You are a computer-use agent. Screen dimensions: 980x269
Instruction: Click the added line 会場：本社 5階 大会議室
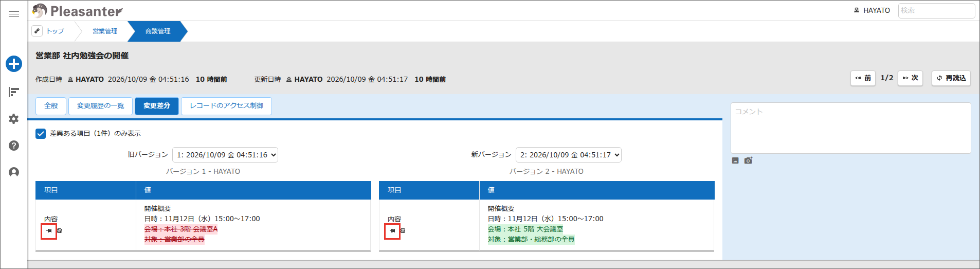[525, 229]
